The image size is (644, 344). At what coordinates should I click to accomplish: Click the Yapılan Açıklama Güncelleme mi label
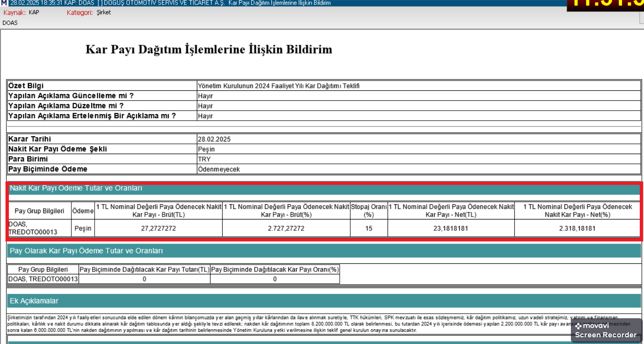[71, 96]
